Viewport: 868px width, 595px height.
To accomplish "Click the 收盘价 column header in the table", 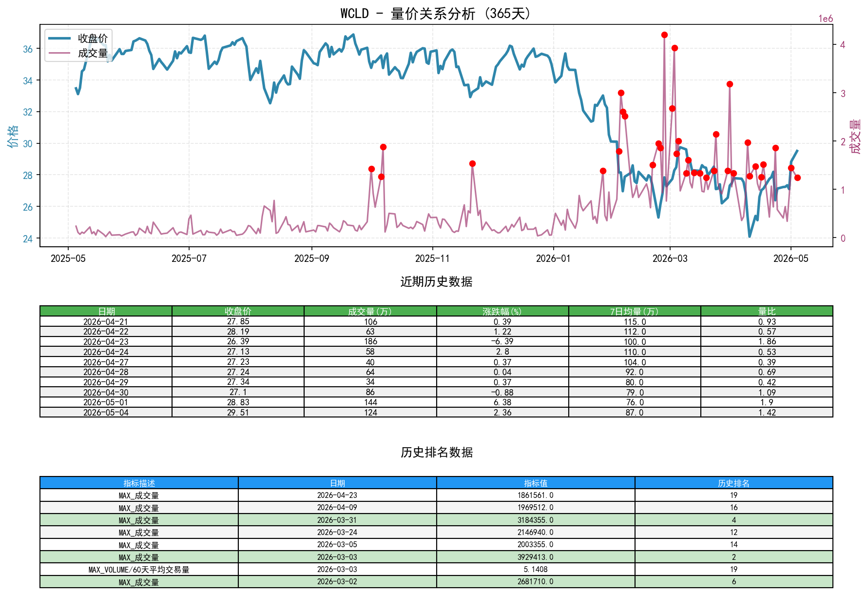I will tap(238, 311).
